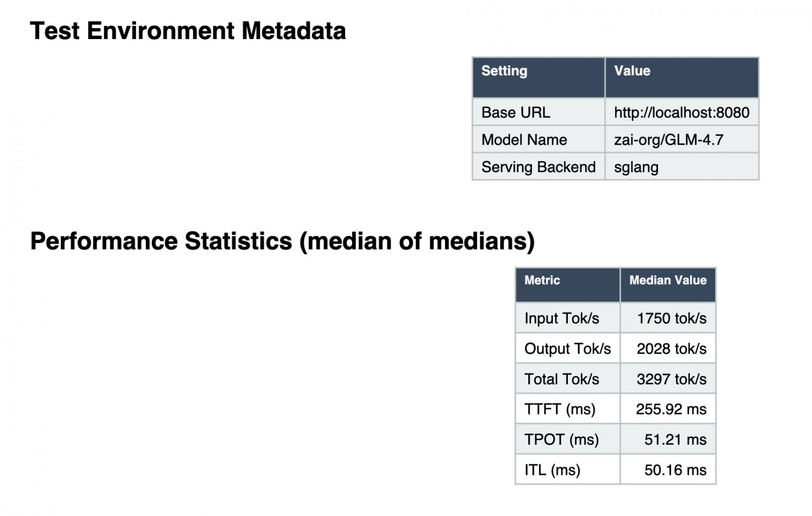Click the 50.16 ms ITL value
The height and width of the screenshot is (516, 812).
click(675, 470)
